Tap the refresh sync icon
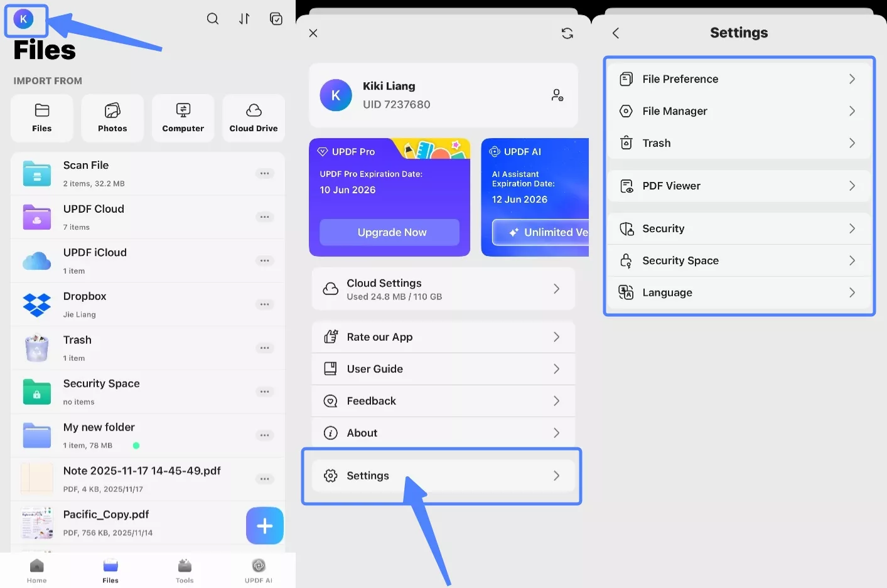 [x=567, y=33]
